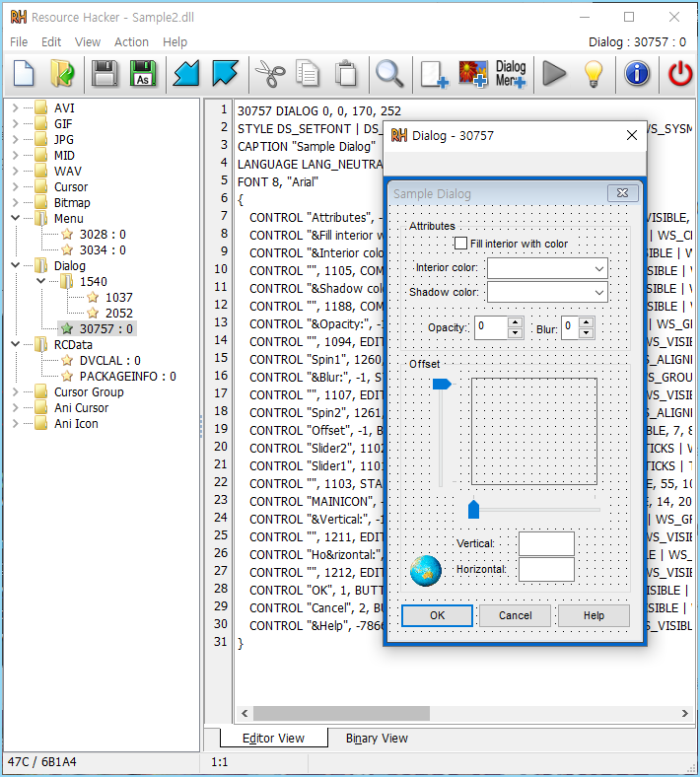The height and width of the screenshot is (777, 700).
Task: Open the View menu
Action: (x=88, y=42)
